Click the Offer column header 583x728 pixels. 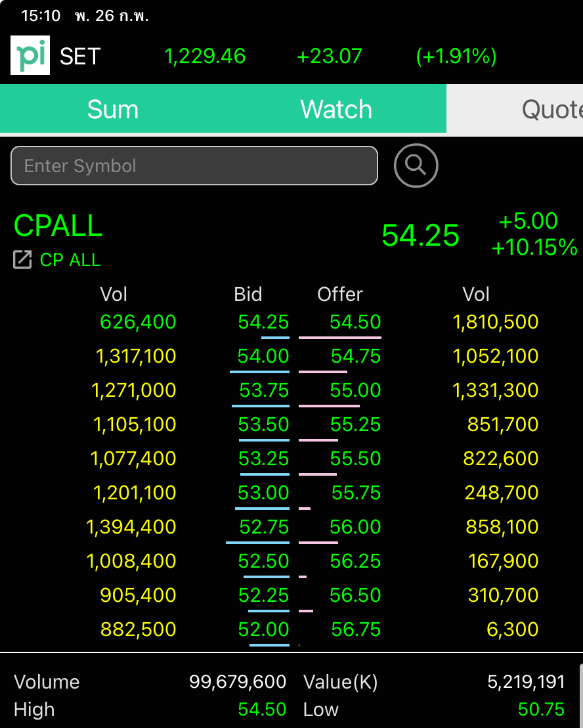click(340, 294)
